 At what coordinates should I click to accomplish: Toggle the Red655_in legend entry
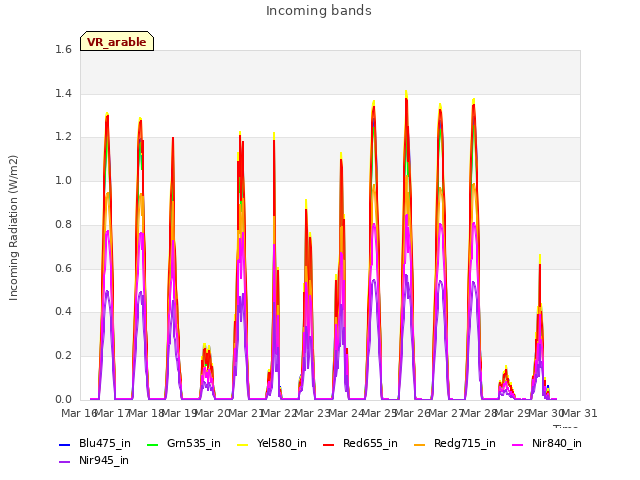pos(360,443)
